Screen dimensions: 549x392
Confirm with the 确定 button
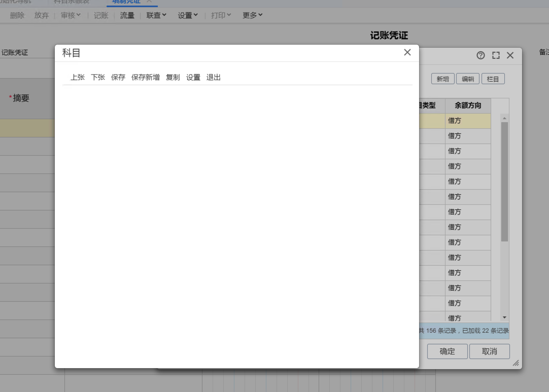pos(448,351)
